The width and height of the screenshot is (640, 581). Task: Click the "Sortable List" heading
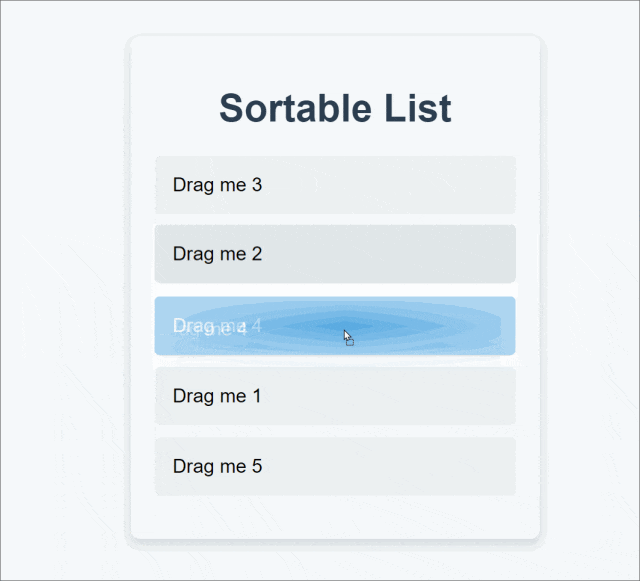pos(335,108)
